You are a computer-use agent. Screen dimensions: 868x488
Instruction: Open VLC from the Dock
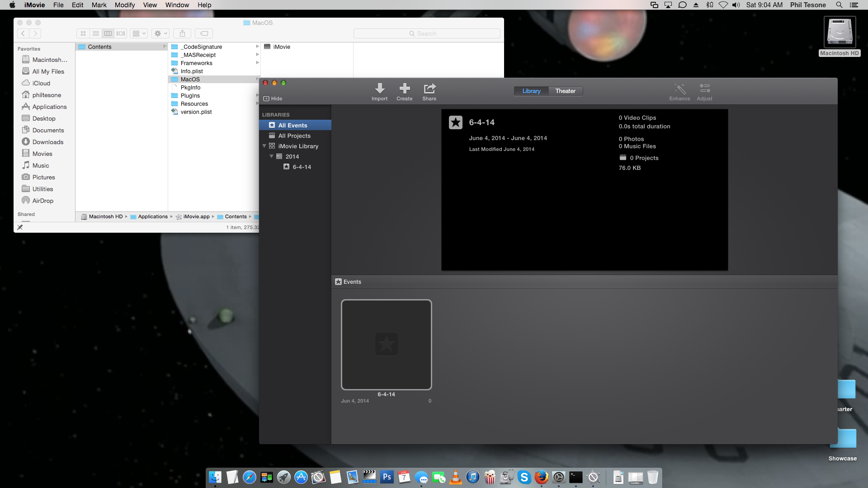tap(456, 477)
